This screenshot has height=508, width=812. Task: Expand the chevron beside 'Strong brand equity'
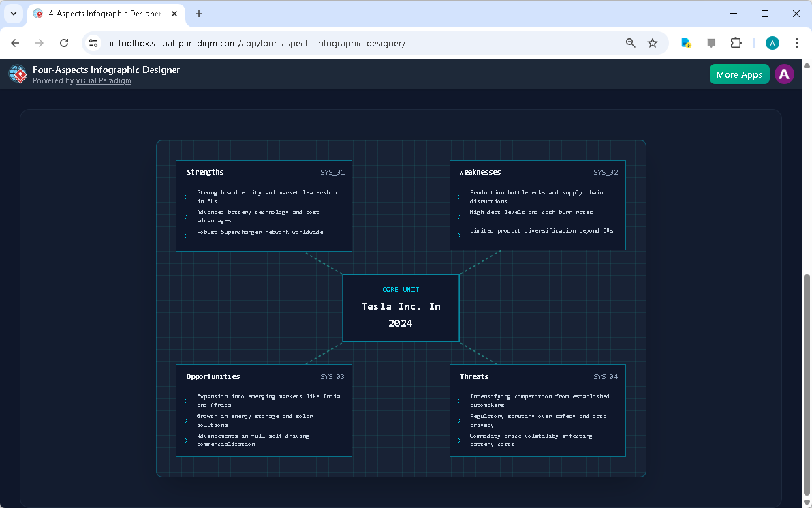(x=186, y=196)
